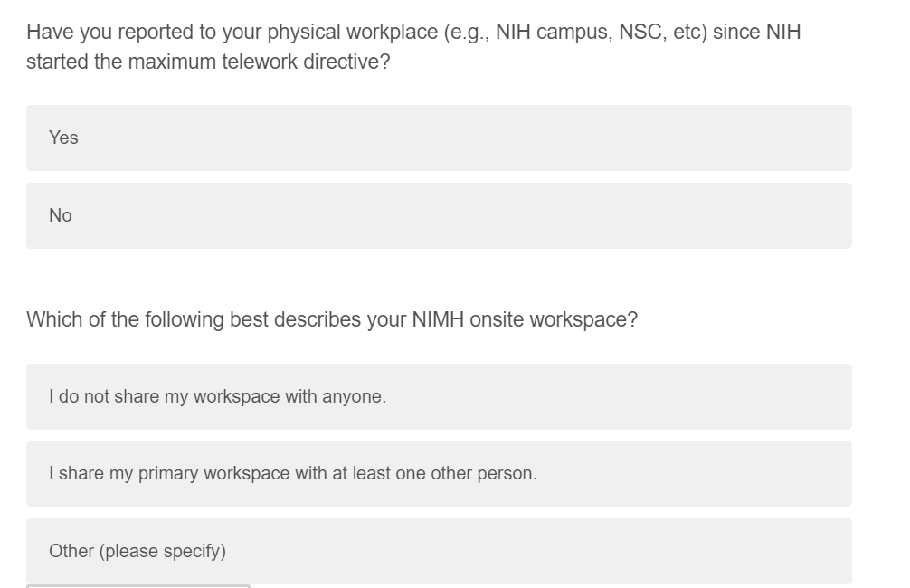Click the text field below Other option
The width and height of the screenshot is (910, 588).
[138, 585]
